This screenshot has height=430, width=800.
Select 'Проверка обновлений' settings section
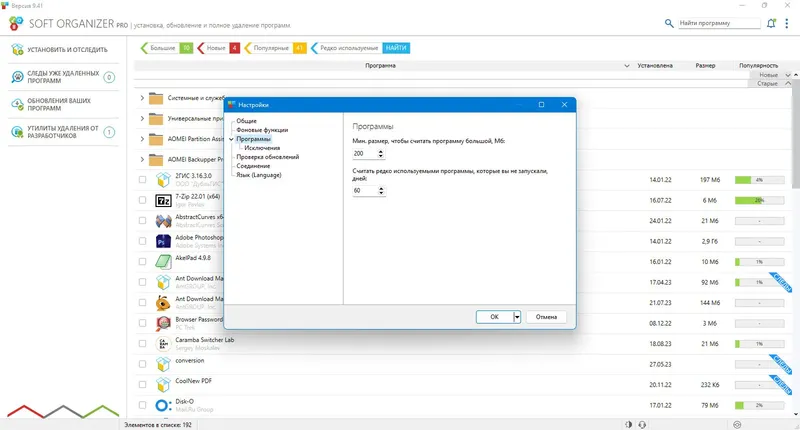click(267, 157)
